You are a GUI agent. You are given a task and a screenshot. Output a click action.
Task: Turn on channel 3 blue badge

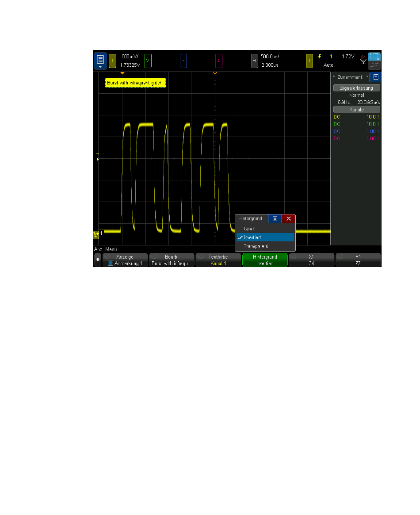point(183,61)
